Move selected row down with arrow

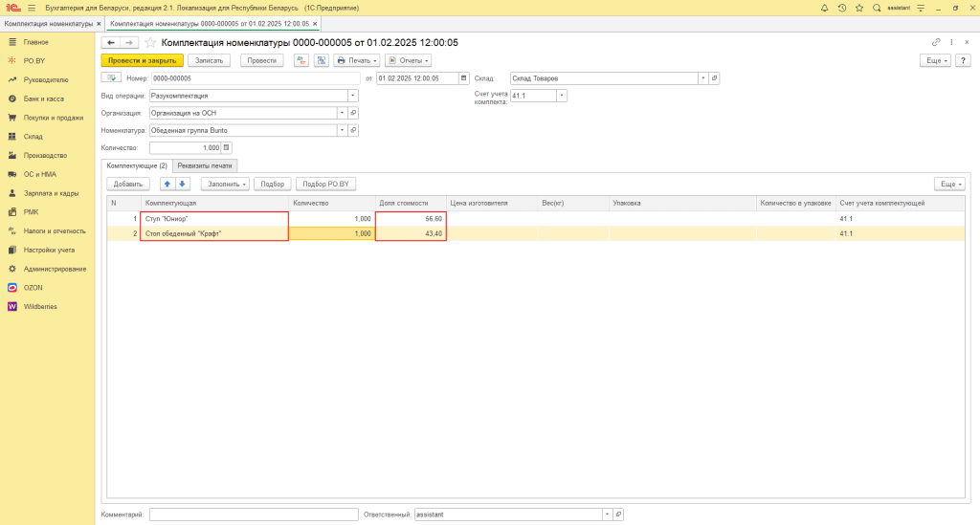[183, 184]
